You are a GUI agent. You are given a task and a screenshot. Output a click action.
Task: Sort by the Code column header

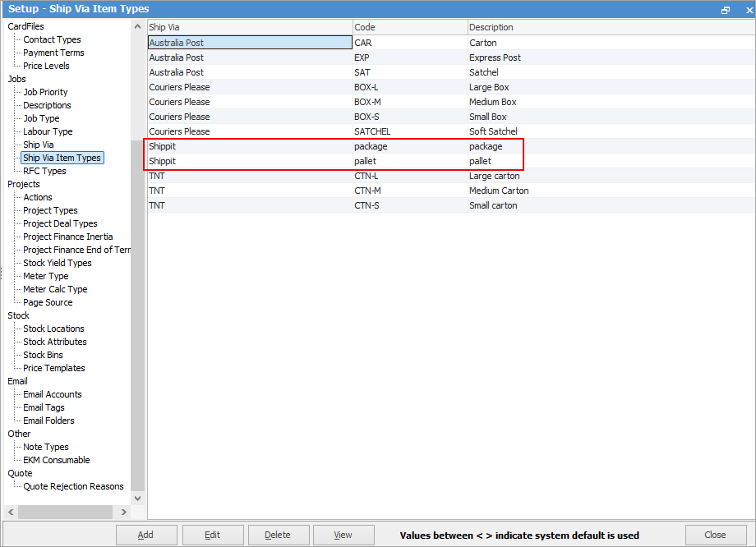(410, 27)
